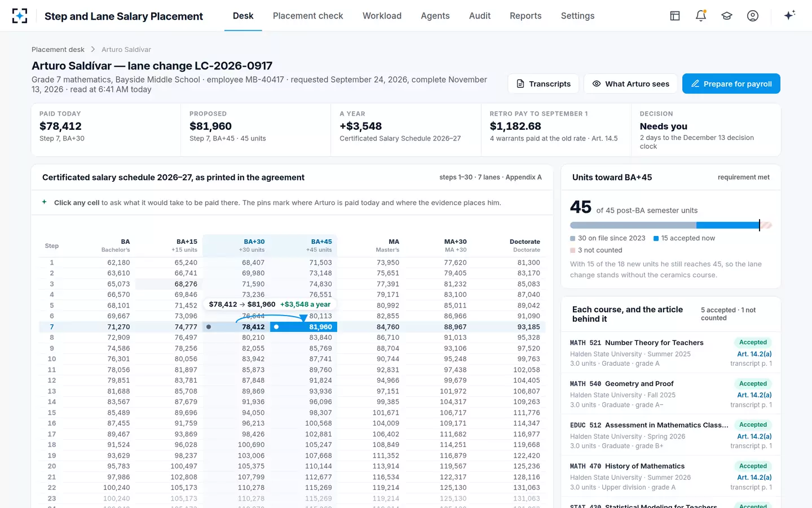The width and height of the screenshot is (812, 508).
Task: Click Prepare for payroll
Action: [x=731, y=84]
